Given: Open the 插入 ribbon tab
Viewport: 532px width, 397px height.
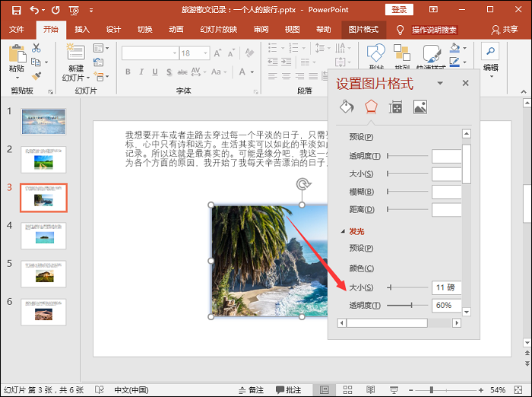Looking at the screenshot, I should 82,30.
